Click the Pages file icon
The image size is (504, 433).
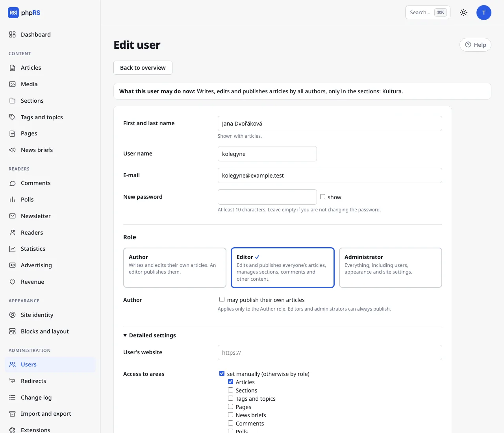click(x=13, y=133)
